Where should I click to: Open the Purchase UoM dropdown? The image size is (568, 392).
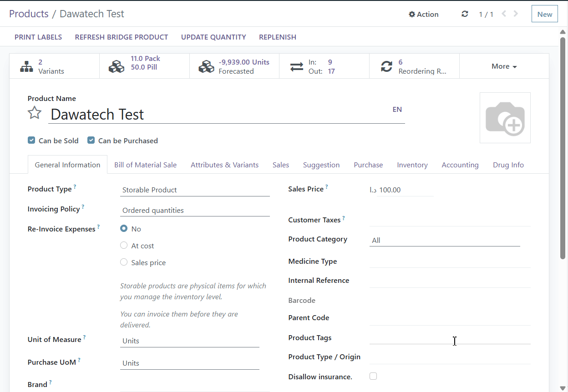tap(190, 363)
